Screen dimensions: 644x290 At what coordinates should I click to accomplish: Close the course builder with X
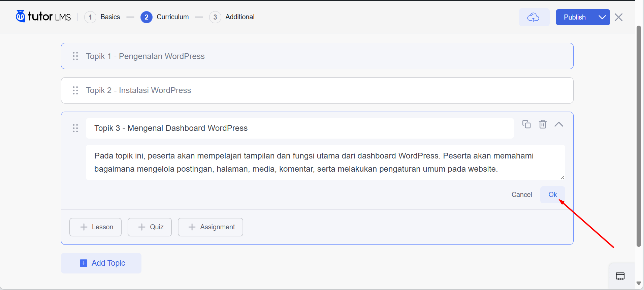coord(618,17)
